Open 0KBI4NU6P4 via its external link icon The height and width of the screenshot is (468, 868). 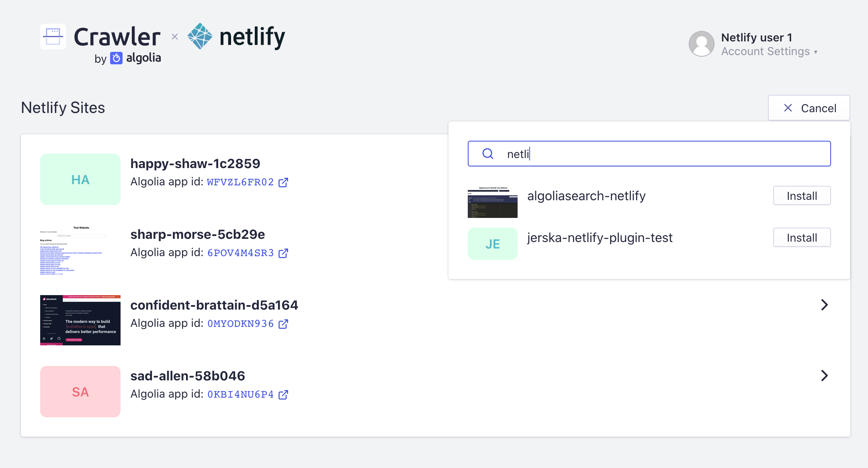(x=284, y=394)
